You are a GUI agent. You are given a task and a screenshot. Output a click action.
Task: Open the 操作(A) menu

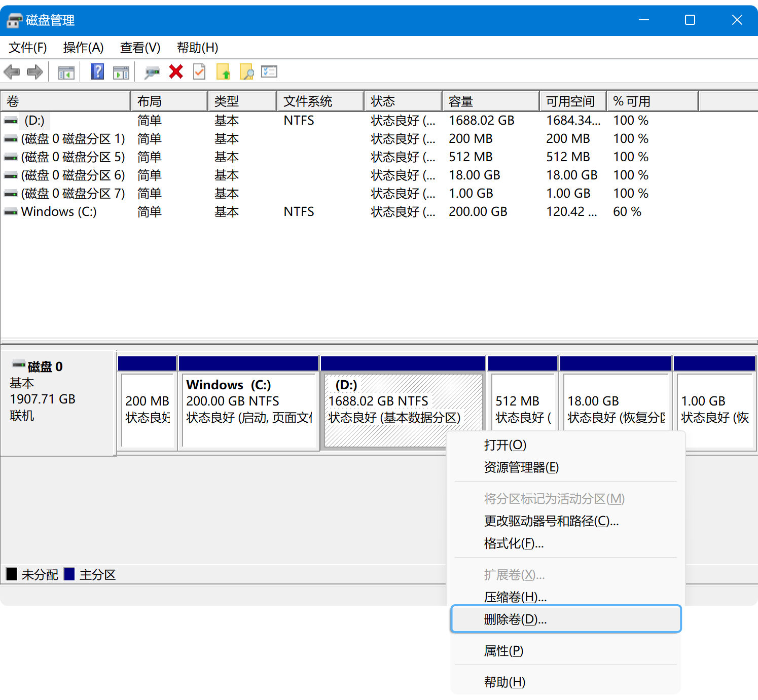click(x=83, y=48)
